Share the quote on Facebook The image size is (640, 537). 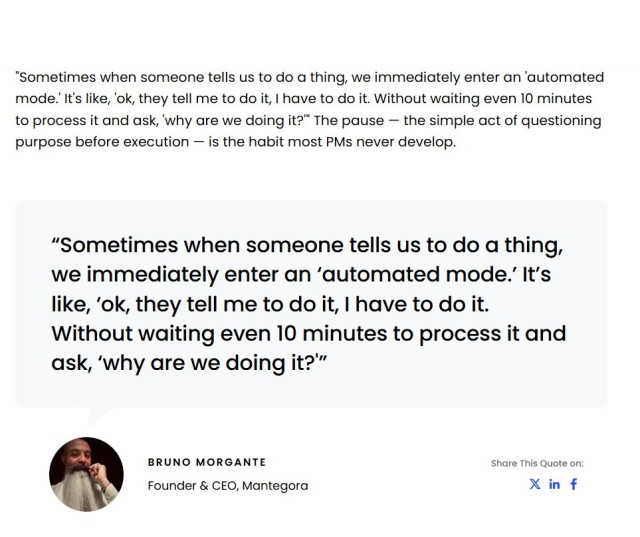point(573,485)
